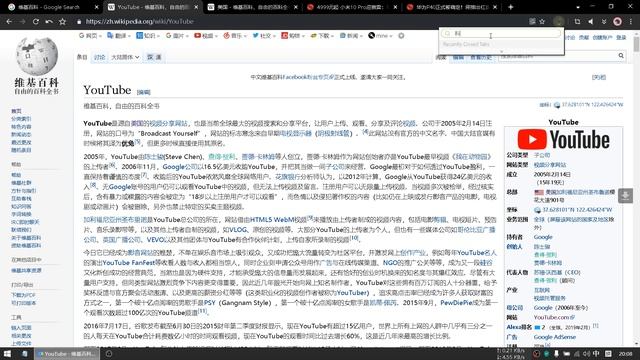
Task: Click the 登录 login link at top right
Action: 621,37
